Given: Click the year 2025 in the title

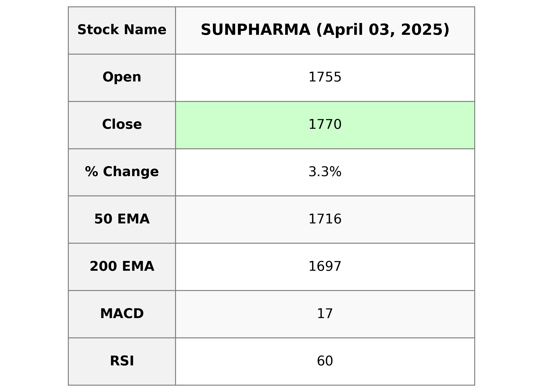Looking at the screenshot, I should [422, 30].
